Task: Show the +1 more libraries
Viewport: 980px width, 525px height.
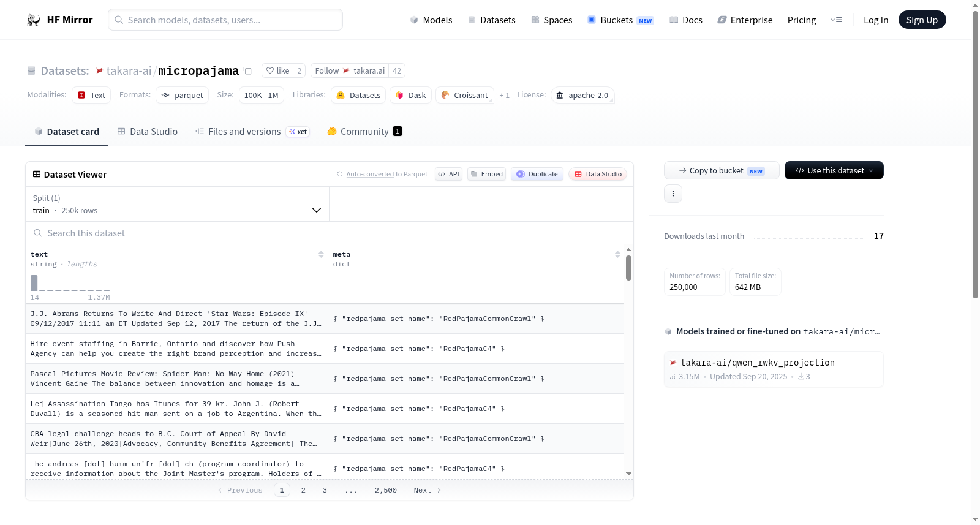Action: pos(504,95)
